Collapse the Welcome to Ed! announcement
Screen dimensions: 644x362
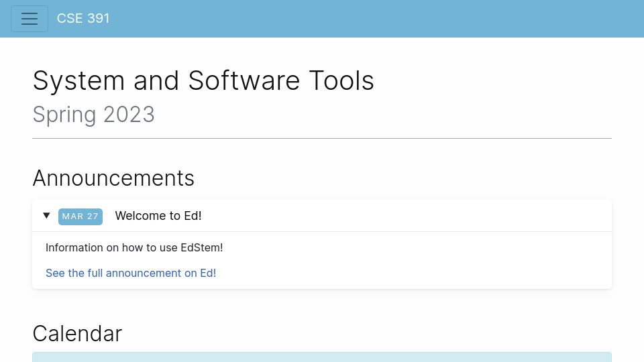click(x=46, y=215)
